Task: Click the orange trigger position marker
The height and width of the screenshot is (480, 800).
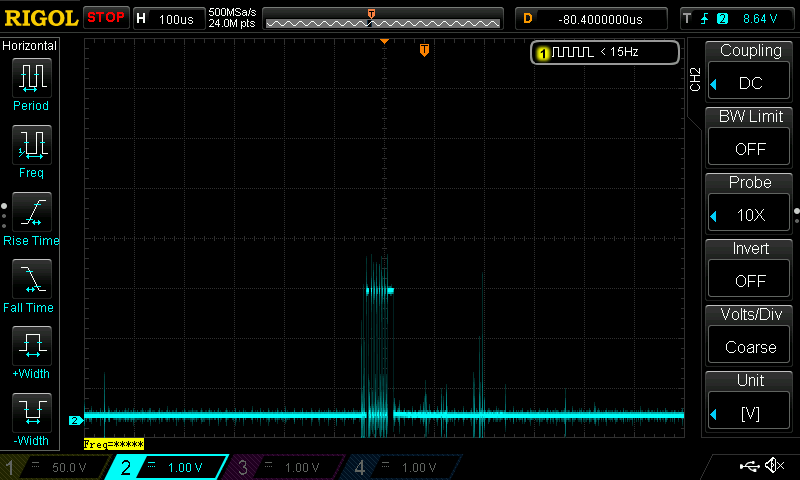Action: (424, 50)
